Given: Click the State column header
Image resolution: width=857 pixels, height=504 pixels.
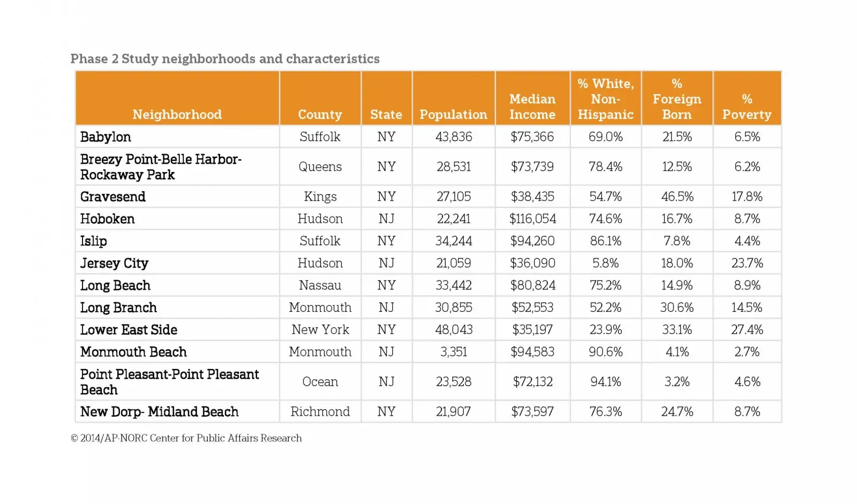Looking at the screenshot, I should (x=386, y=115).
